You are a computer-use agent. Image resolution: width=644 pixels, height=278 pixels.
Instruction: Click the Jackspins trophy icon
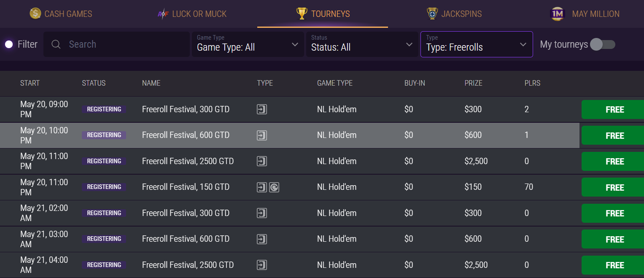click(x=432, y=13)
